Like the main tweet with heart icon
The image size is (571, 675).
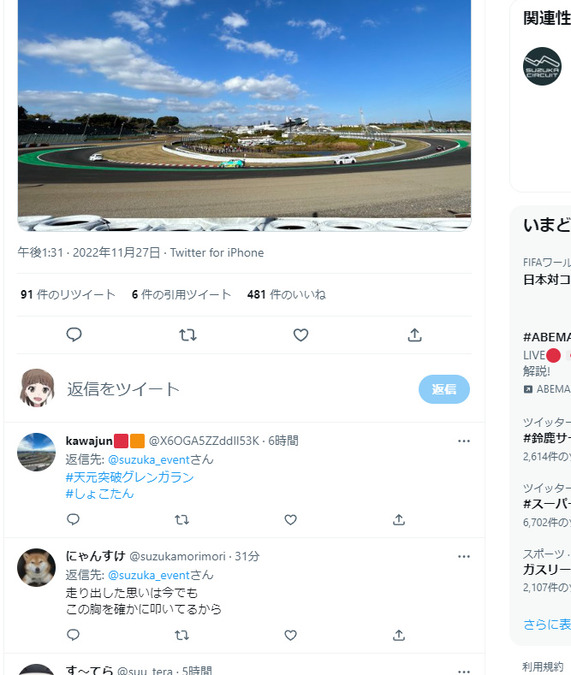(x=301, y=334)
